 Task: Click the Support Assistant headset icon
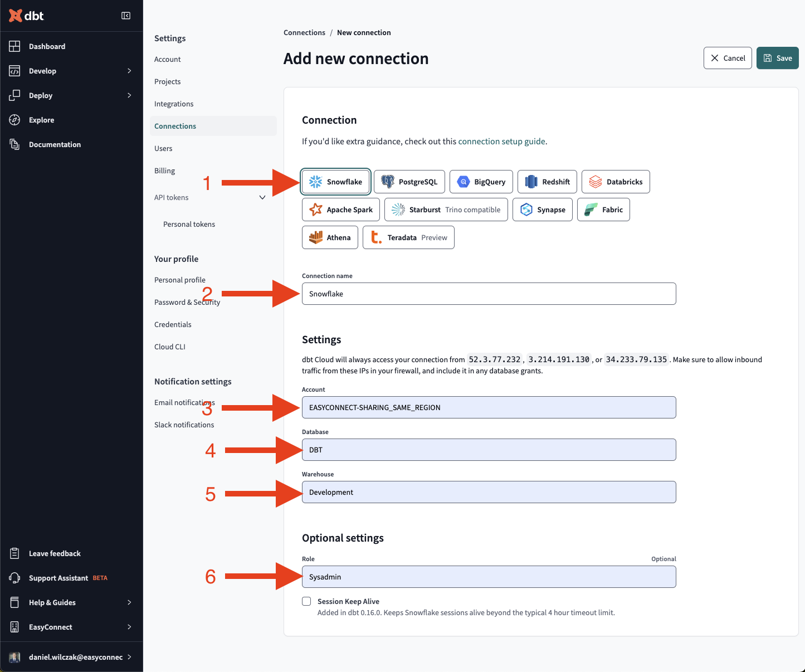pyautogui.click(x=15, y=578)
